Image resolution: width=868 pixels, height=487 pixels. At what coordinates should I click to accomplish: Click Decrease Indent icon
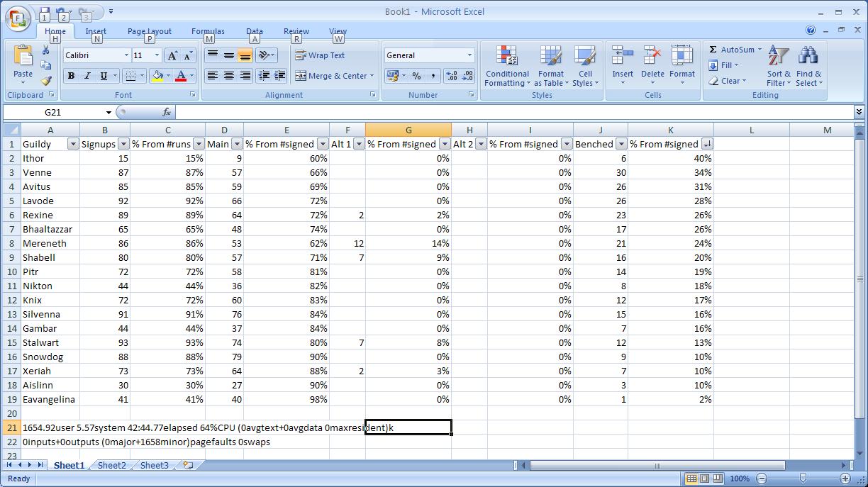tap(264, 76)
